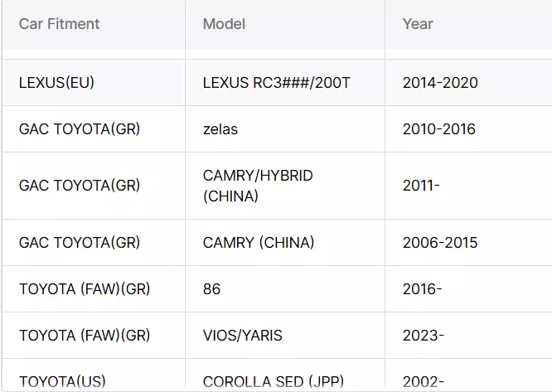Click the 2023- year cell
Screen dimensions: 552x392
point(468,336)
